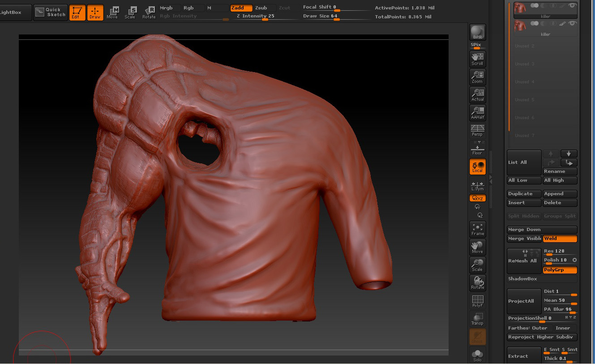The image size is (595, 364).
Task: Enable Transp transparency mode
Action: coord(477,318)
